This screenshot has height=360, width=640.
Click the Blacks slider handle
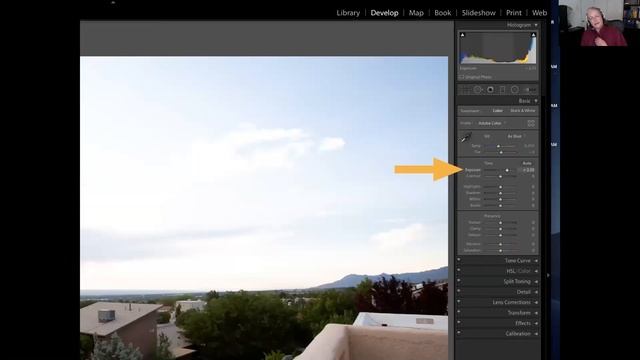point(500,205)
